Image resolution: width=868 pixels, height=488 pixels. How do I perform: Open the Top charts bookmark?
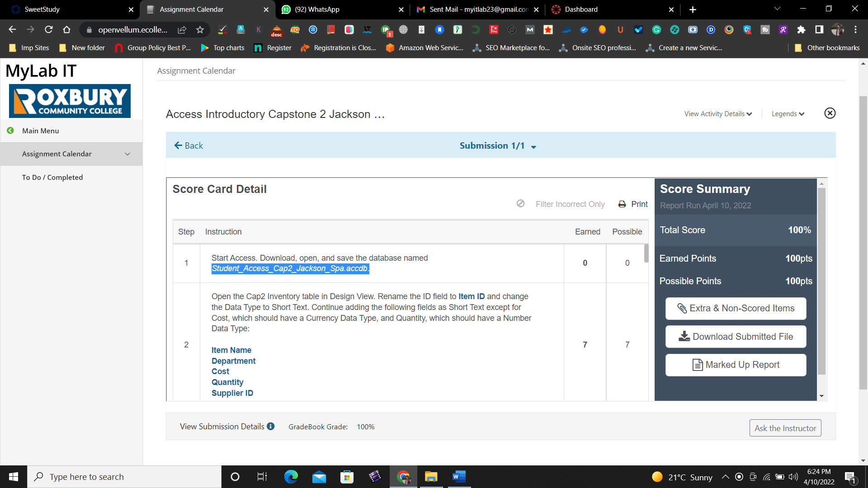click(222, 48)
